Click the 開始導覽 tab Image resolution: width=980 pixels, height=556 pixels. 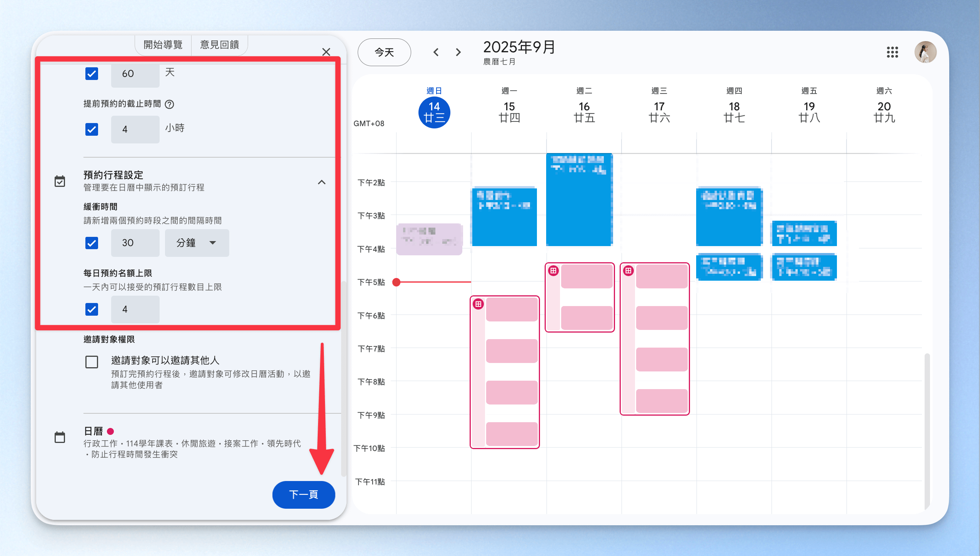tap(163, 45)
